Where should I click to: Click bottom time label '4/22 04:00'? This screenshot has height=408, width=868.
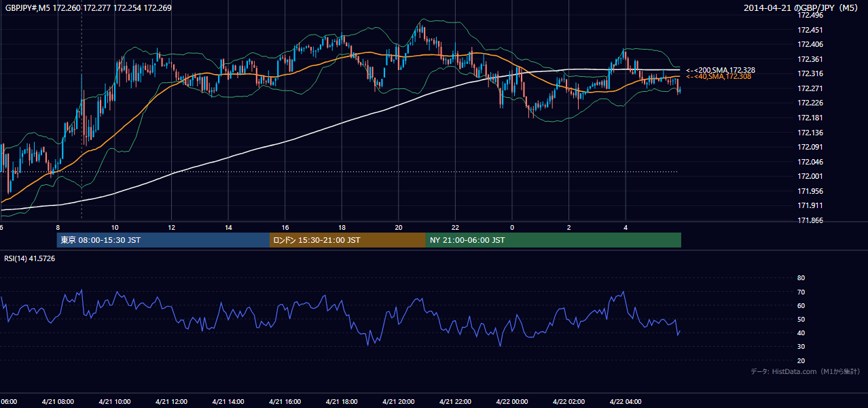(x=626, y=402)
